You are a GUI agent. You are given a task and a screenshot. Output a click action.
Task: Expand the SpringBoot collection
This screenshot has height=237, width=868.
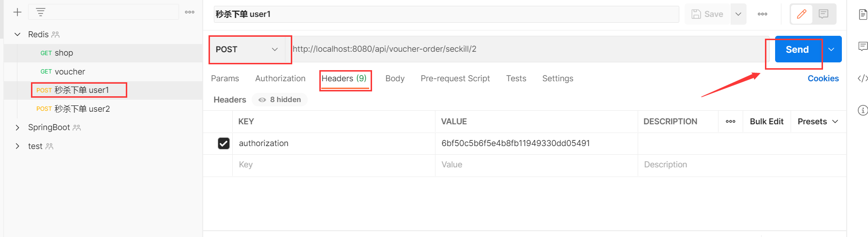(x=17, y=128)
